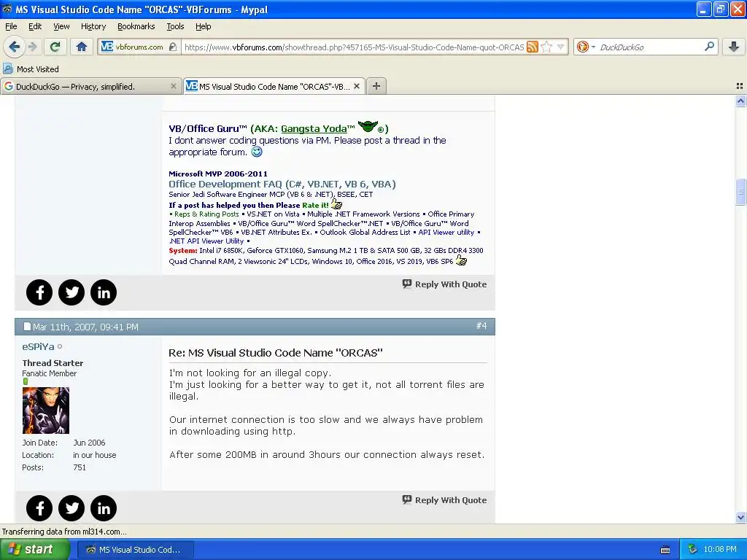
Task: Open a new tab with plus button
Action: [376, 86]
